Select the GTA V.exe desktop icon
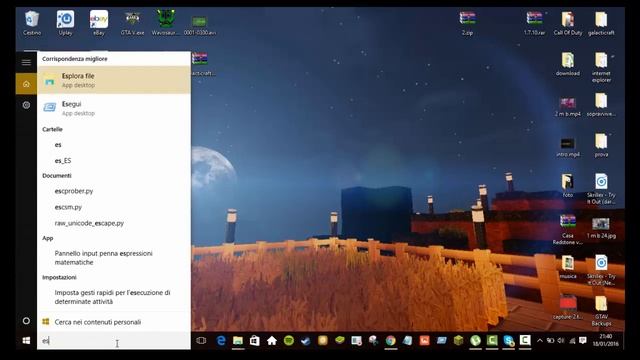 (x=132, y=23)
